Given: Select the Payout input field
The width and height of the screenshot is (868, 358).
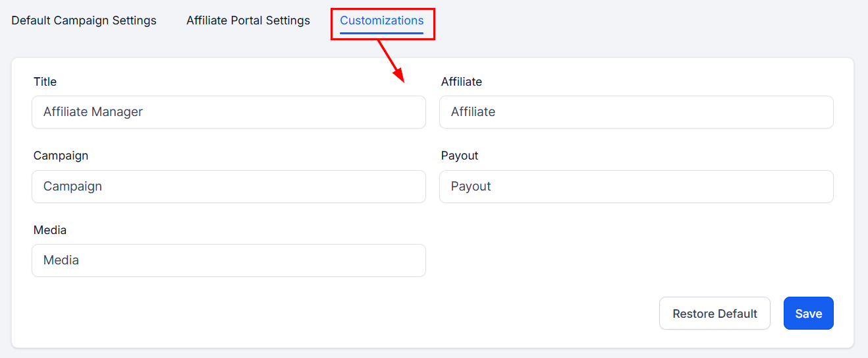Looking at the screenshot, I should (636, 187).
